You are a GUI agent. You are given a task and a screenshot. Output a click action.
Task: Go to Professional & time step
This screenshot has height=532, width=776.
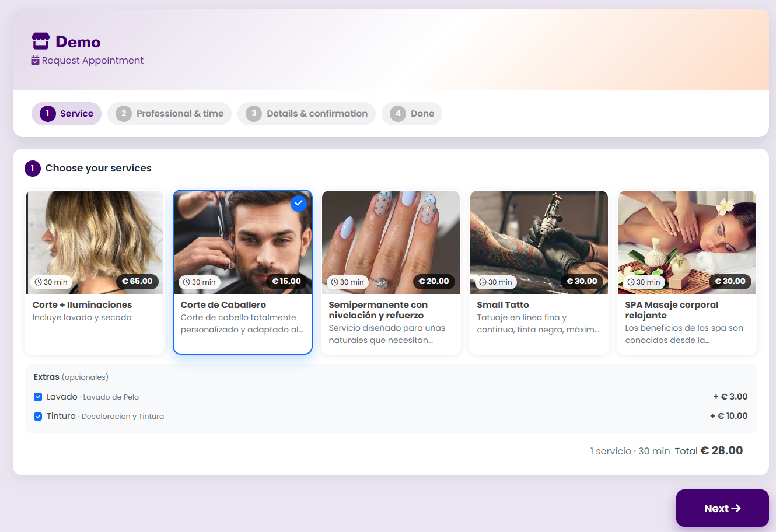pyautogui.click(x=169, y=114)
